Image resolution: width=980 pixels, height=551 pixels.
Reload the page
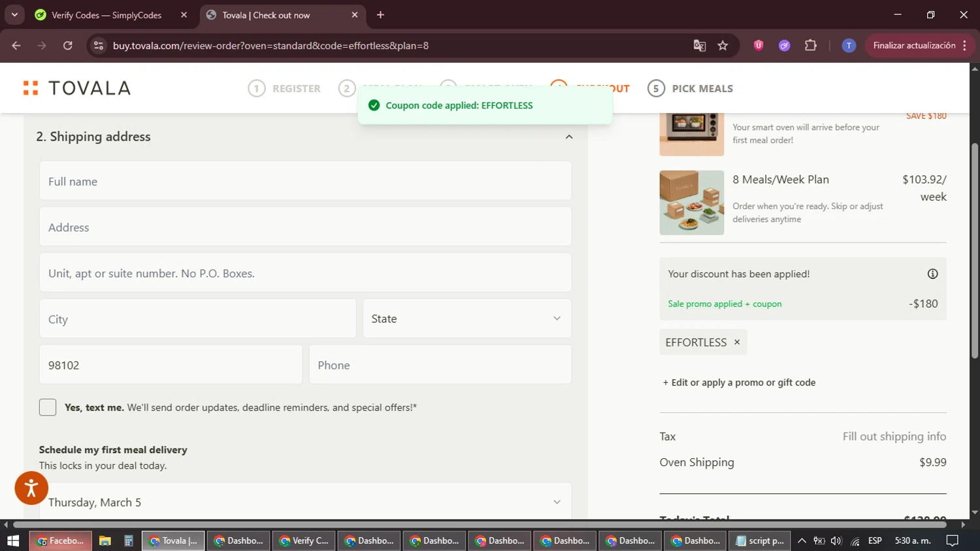coord(68,46)
